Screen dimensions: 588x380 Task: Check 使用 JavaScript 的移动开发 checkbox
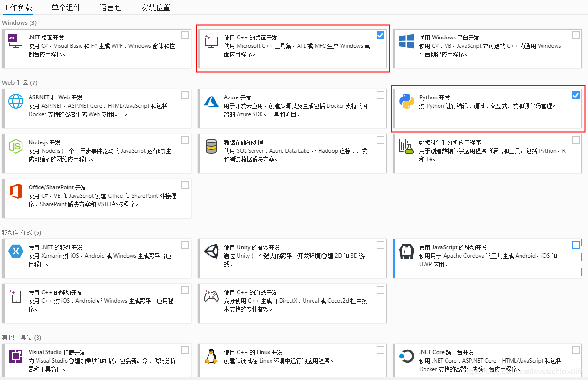point(576,245)
